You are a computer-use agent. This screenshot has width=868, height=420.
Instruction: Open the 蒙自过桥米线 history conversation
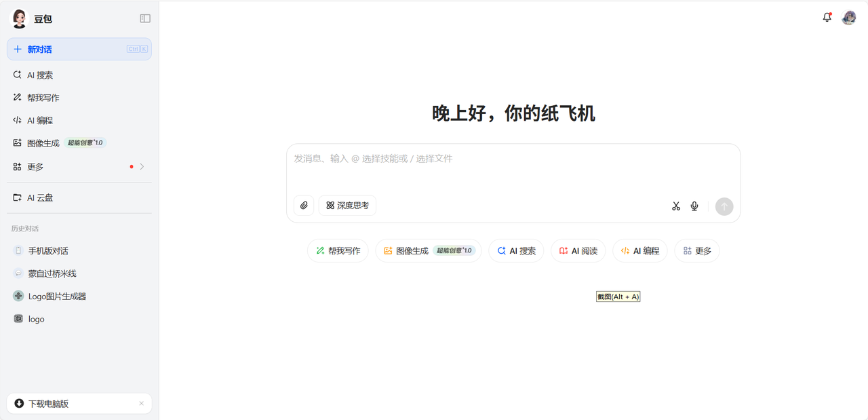click(79, 273)
